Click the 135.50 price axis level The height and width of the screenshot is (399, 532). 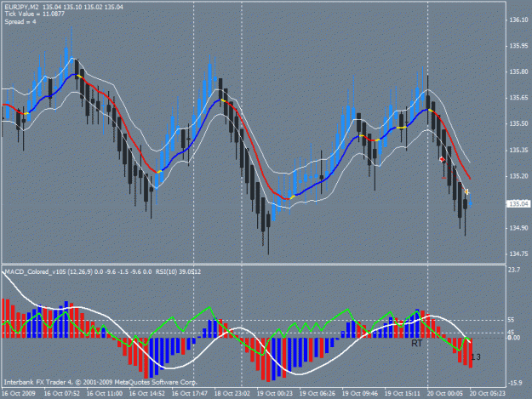[518, 123]
